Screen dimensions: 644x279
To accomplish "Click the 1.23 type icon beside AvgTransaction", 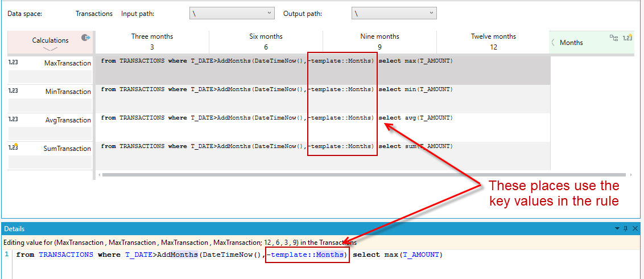I will (12, 119).
